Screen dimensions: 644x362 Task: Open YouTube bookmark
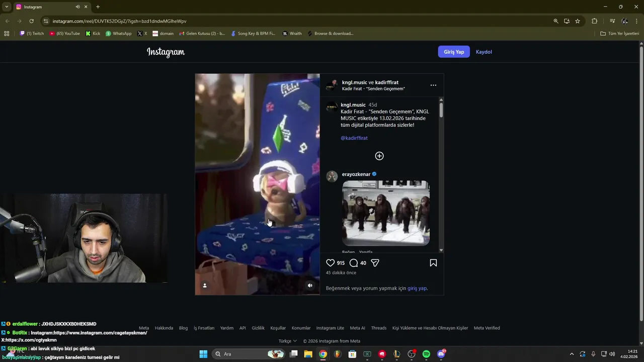65,34
